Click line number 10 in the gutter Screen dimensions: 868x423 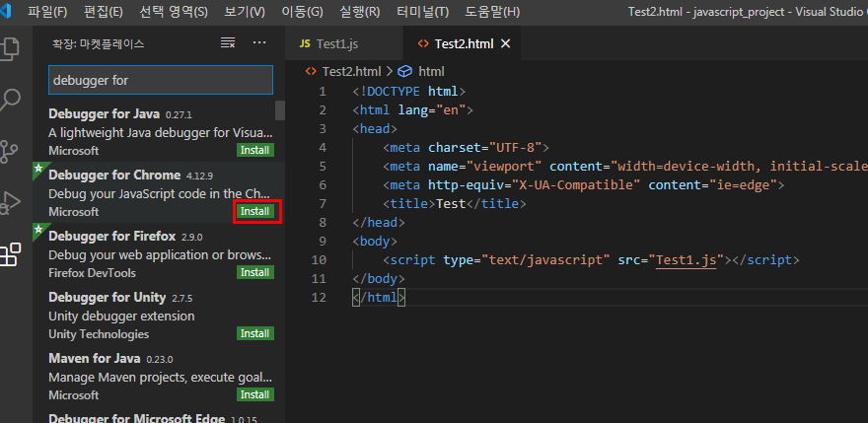319,259
